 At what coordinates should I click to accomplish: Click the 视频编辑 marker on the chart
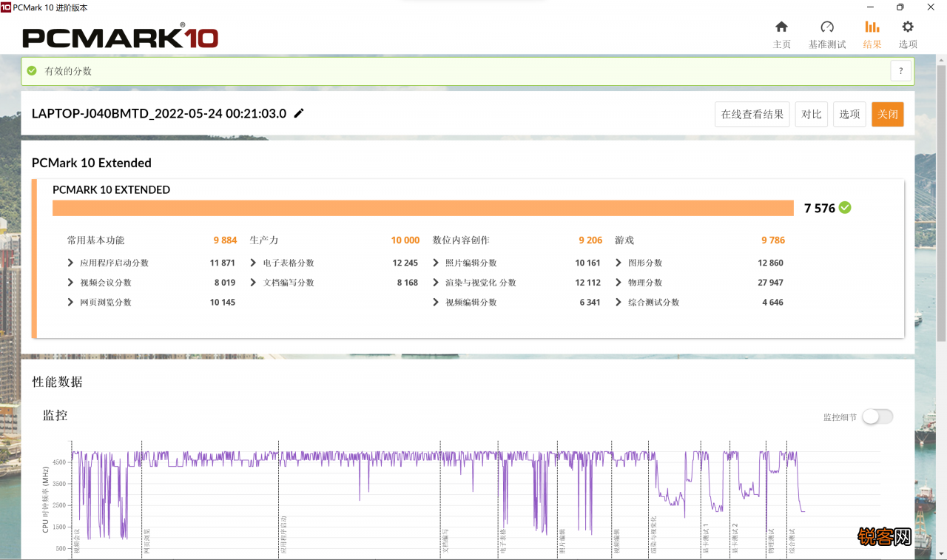click(x=616, y=541)
